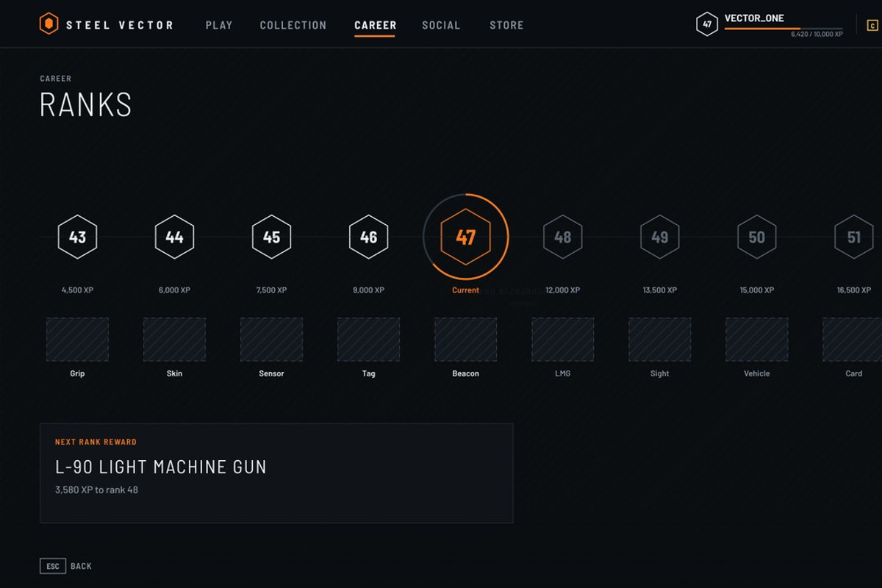The width and height of the screenshot is (882, 588).
Task: Open the Collection menu
Action: (293, 25)
